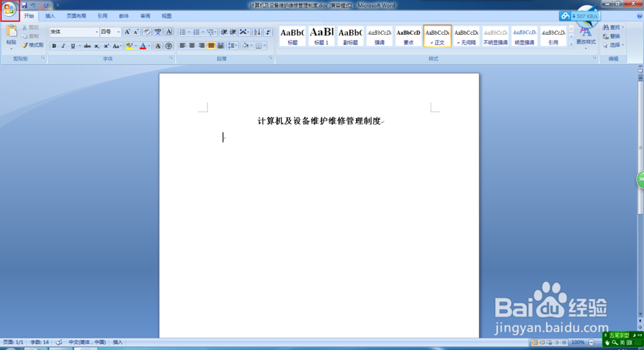Click the text highlight color button
The height and width of the screenshot is (350, 644).
click(129, 46)
